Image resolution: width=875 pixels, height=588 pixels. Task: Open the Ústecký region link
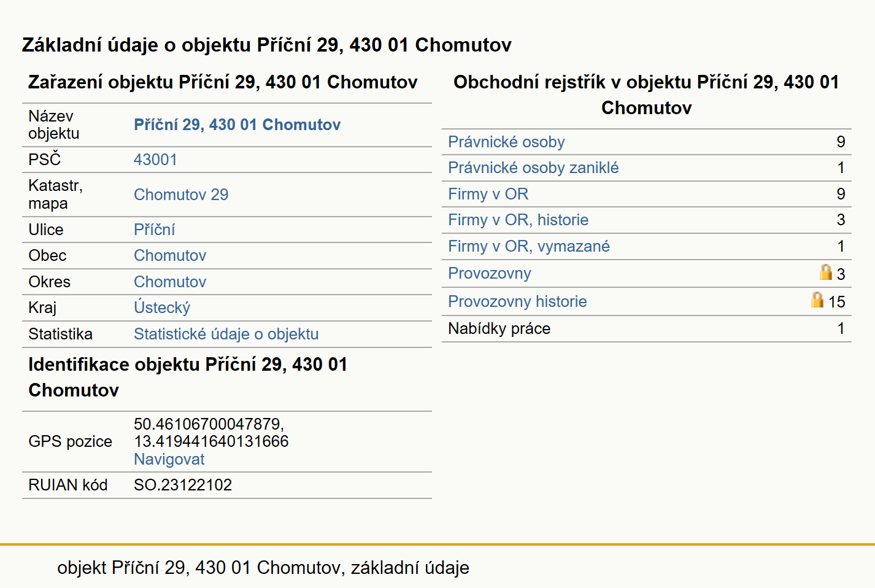tap(162, 308)
